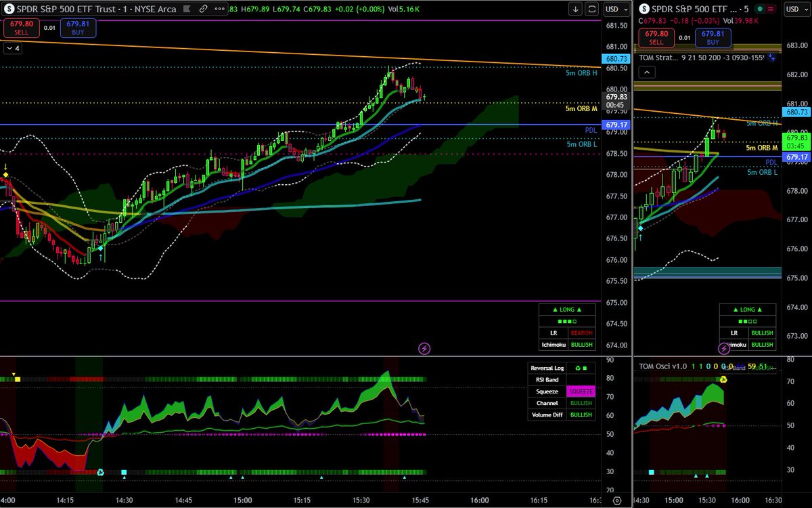Viewport: 812px width, 508px height.
Task: Click the LONG signal cell in left chart table
Action: coord(567,310)
